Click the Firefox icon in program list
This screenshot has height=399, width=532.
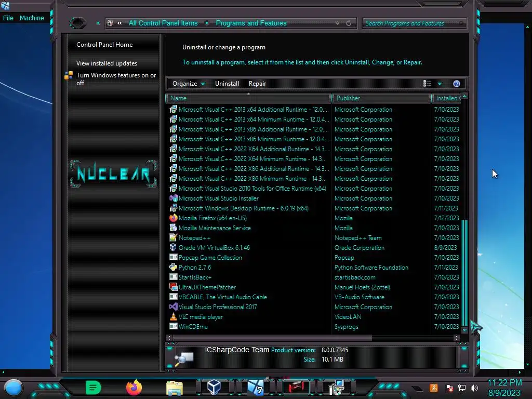pyautogui.click(x=173, y=218)
